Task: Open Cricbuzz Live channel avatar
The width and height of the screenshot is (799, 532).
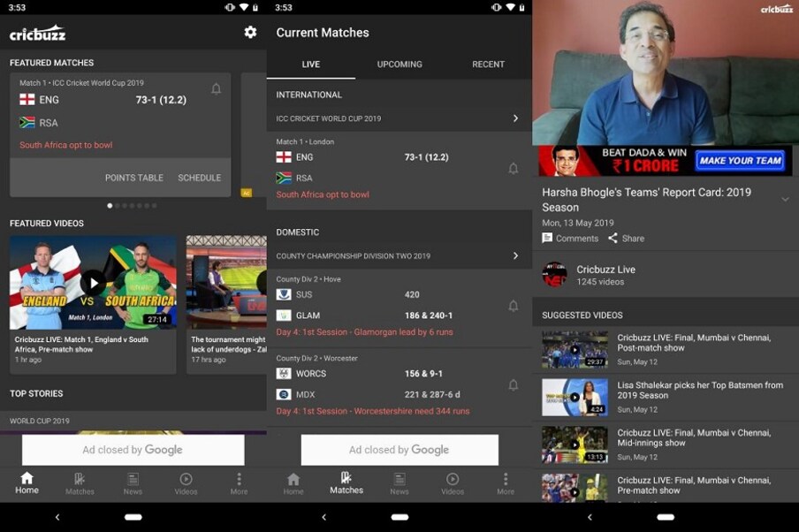Action: [x=554, y=274]
